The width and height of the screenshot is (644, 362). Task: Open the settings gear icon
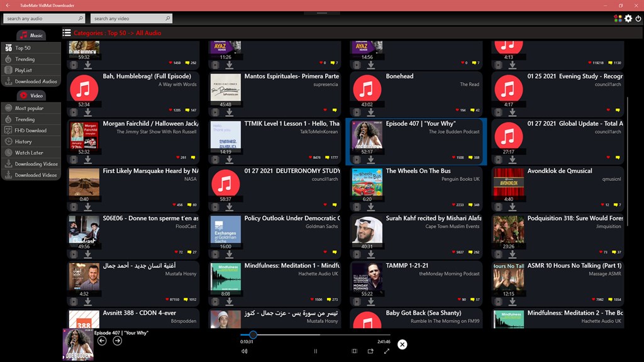click(x=628, y=19)
